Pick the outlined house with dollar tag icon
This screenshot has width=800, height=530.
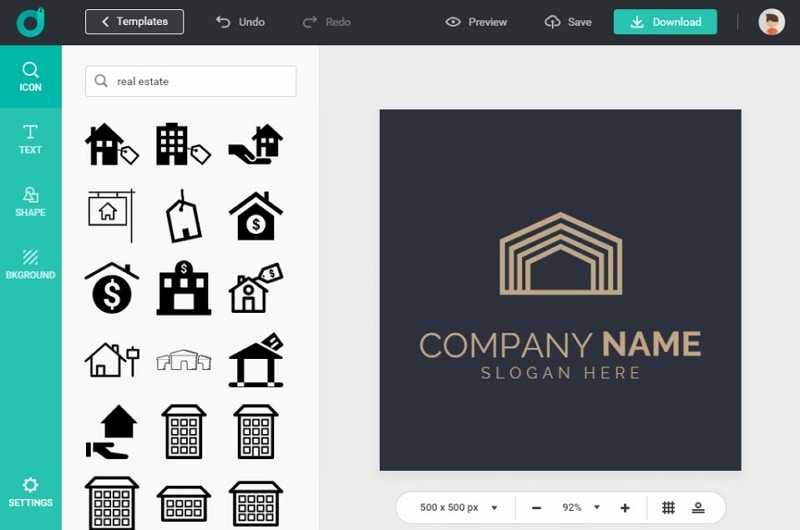pyautogui.click(x=256, y=288)
